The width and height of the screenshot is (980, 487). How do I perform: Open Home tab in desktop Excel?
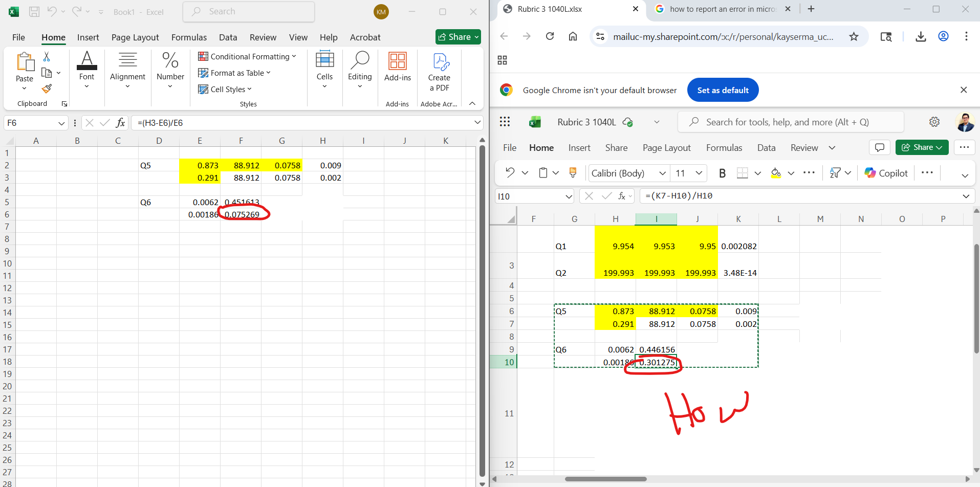tap(53, 37)
